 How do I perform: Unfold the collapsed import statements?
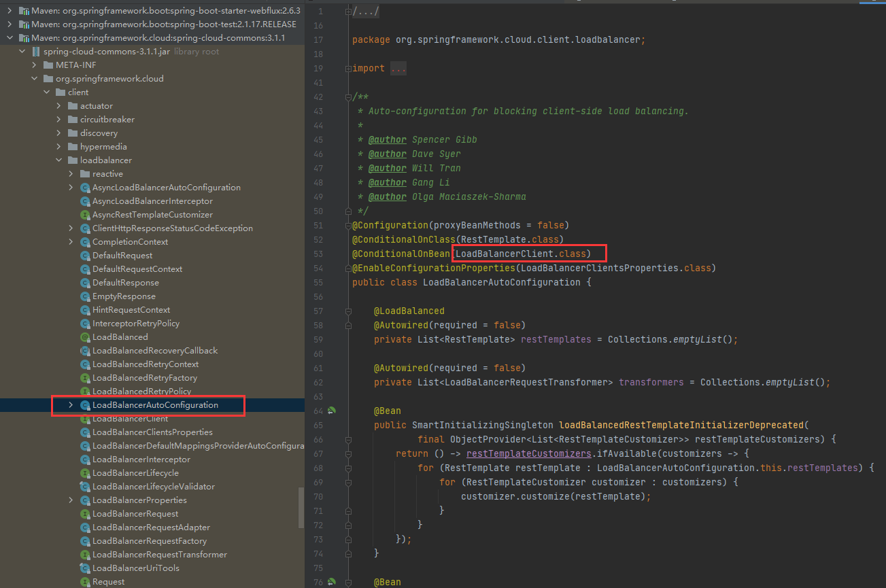[349, 69]
